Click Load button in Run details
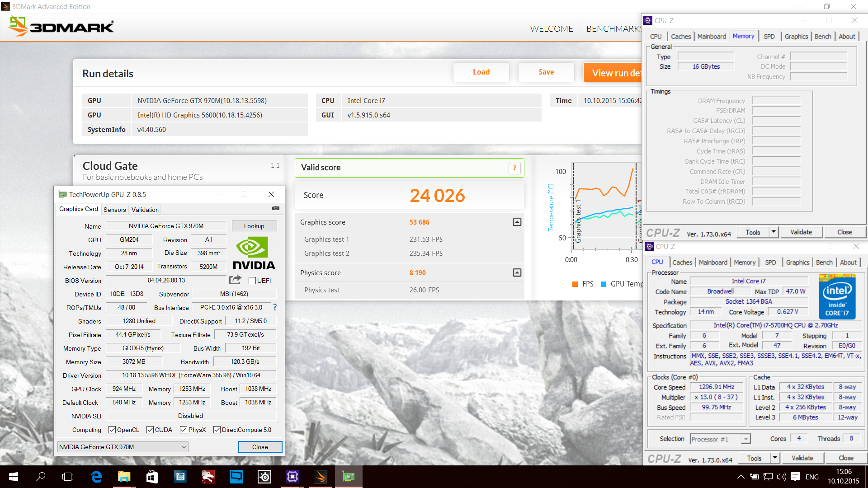868x488 pixels. pos(481,72)
